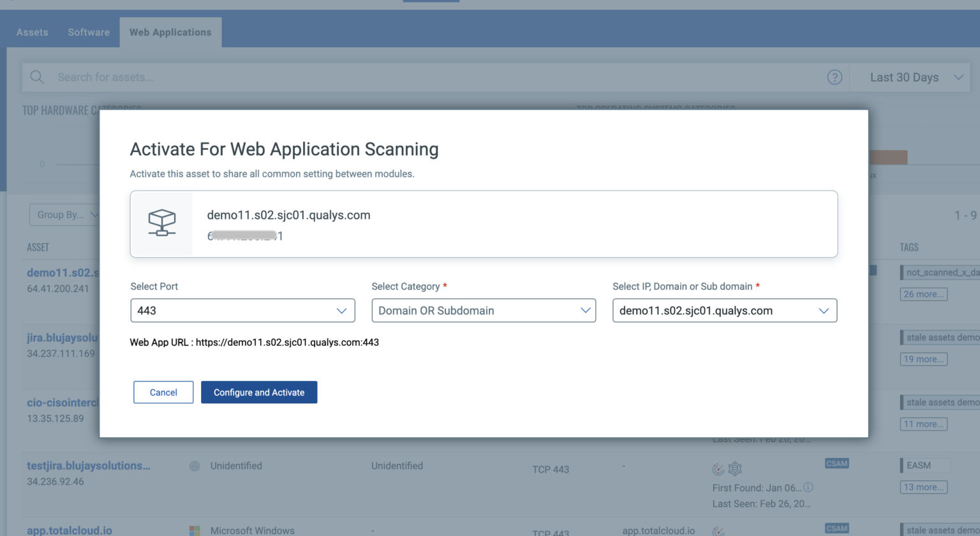980x536 pixels.
Task: Click the asset host icon in the activation dialog
Action: coord(163,223)
